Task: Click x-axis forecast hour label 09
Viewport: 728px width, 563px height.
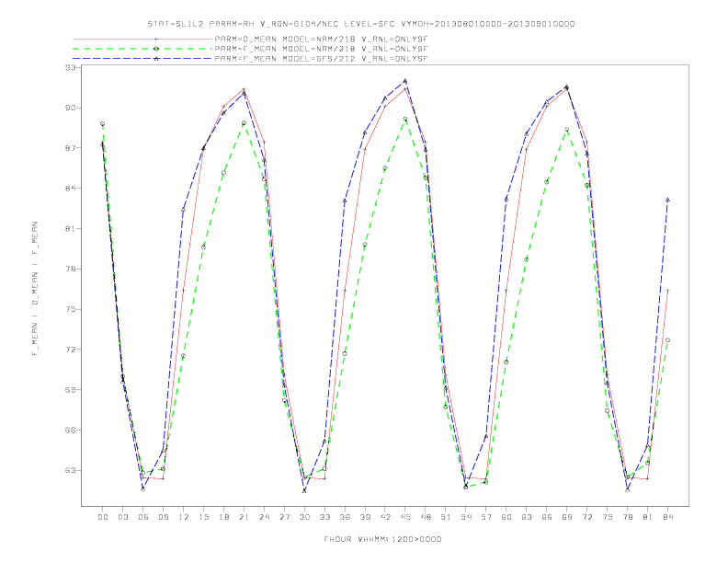Action: coord(163,517)
